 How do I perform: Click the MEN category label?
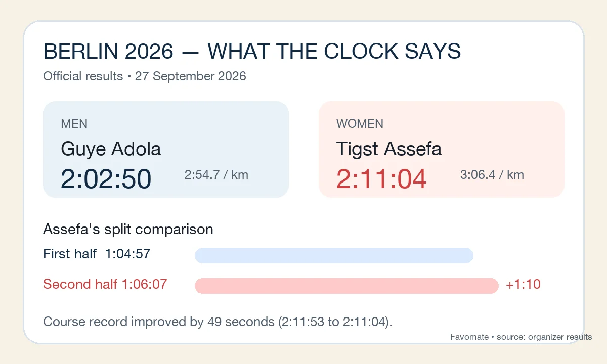tap(74, 124)
